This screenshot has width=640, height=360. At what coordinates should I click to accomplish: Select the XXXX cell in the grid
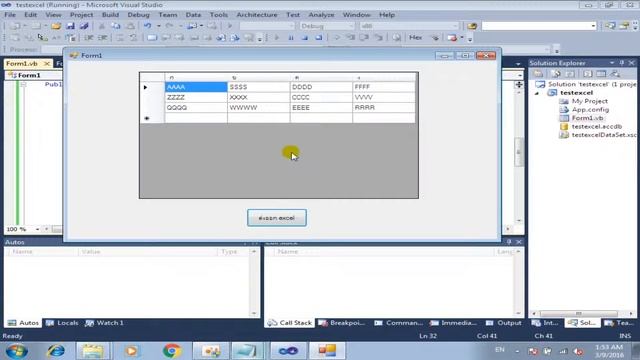pyautogui.click(x=258, y=98)
